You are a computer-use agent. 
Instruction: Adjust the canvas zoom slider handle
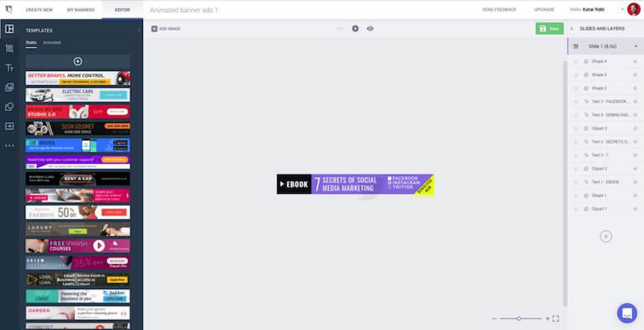[x=519, y=318]
